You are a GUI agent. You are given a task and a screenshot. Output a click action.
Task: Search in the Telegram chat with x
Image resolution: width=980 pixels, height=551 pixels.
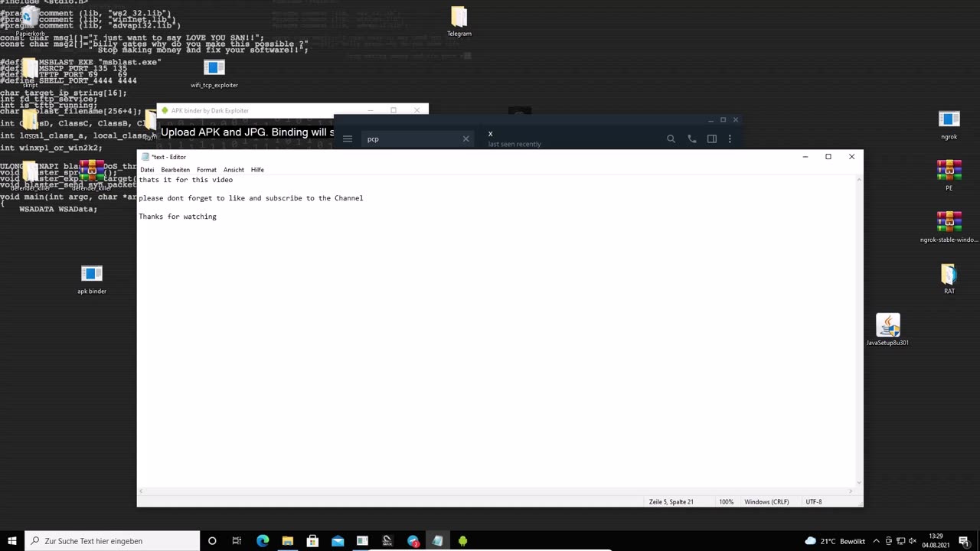671,139
